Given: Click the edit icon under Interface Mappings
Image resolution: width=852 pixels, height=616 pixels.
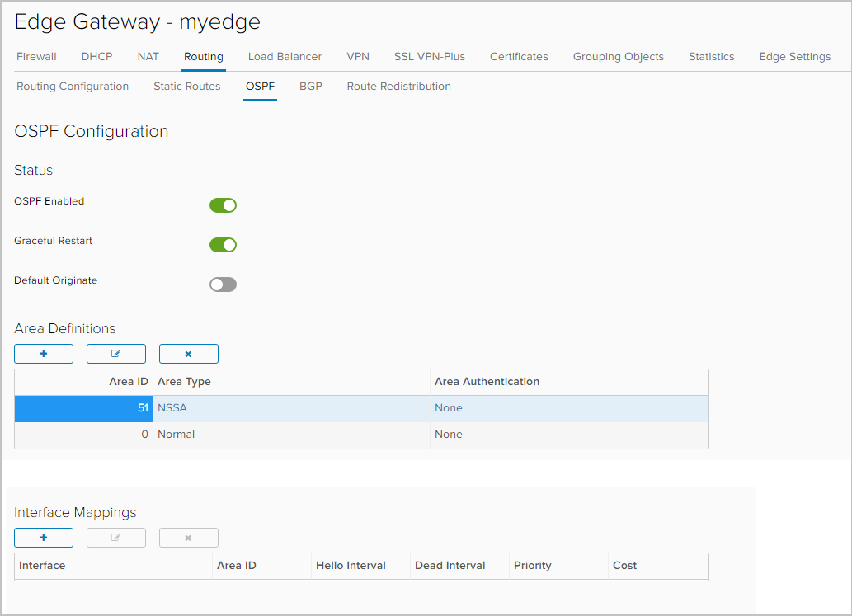Looking at the screenshot, I should pyautogui.click(x=115, y=537).
